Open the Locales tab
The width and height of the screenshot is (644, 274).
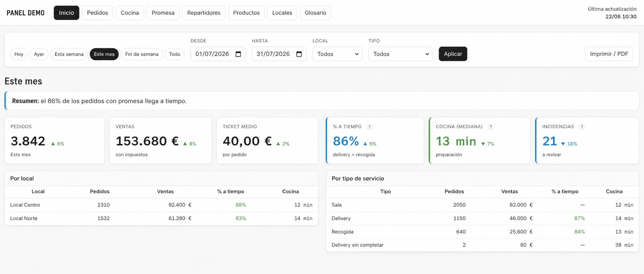282,13
